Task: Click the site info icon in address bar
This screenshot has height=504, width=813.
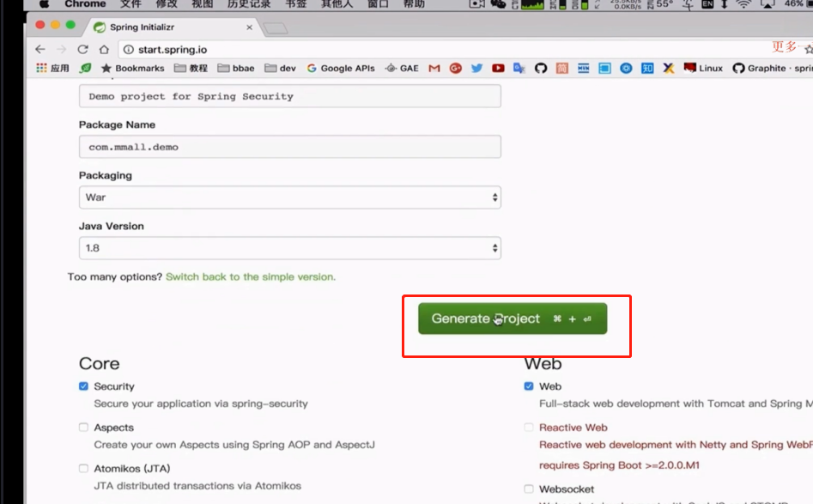Action: tap(129, 49)
